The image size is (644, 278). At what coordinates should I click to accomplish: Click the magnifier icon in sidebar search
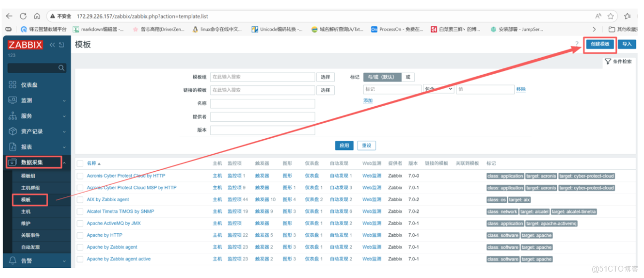coord(61,68)
